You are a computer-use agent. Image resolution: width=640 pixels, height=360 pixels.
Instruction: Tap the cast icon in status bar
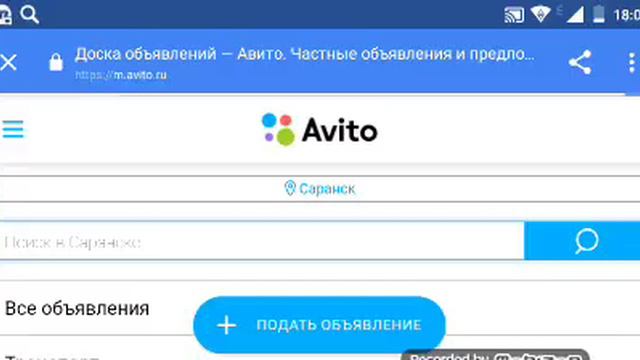tap(514, 15)
